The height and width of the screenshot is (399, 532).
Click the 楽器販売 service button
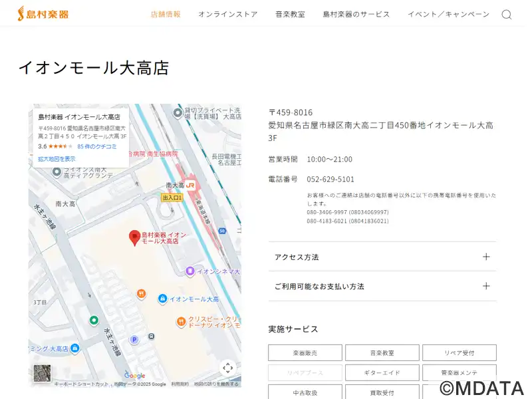coord(305,353)
